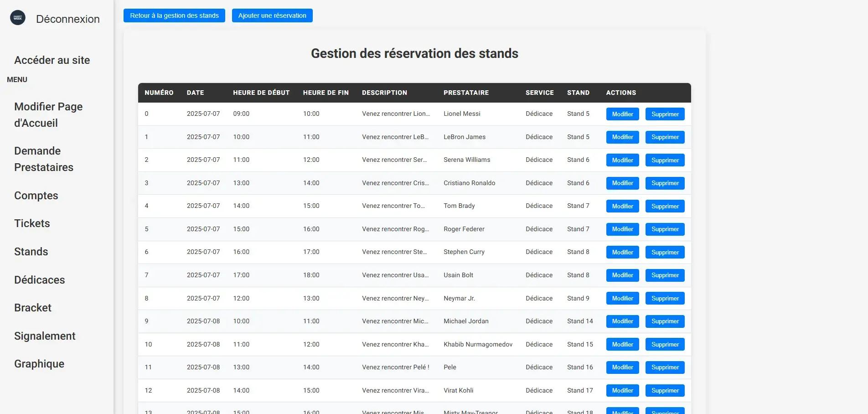
Task: Open Accéder au site
Action: pos(52,60)
